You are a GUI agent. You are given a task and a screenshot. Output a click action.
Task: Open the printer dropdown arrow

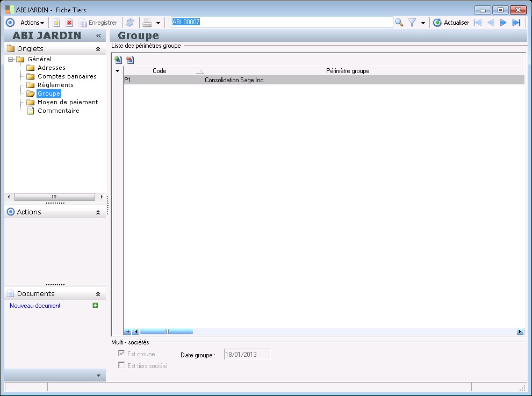pyautogui.click(x=158, y=23)
